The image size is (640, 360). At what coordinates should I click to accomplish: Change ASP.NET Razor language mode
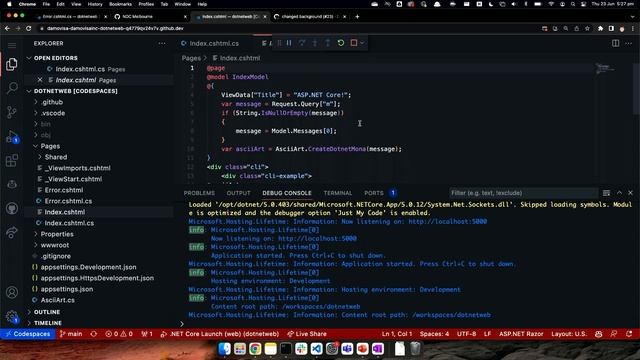[x=521, y=334]
